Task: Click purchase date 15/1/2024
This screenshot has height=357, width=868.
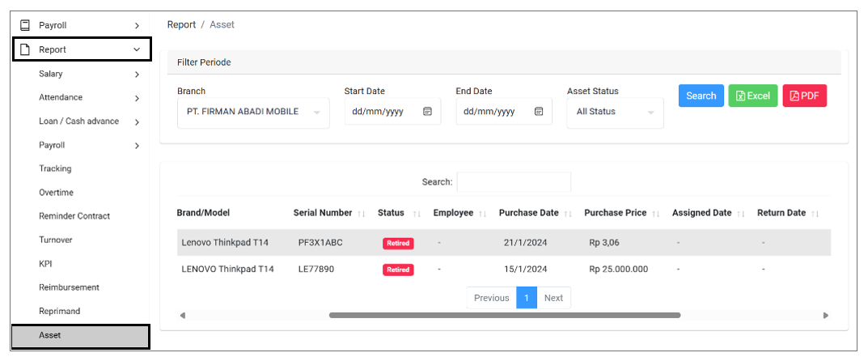Action: (x=525, y=270)
